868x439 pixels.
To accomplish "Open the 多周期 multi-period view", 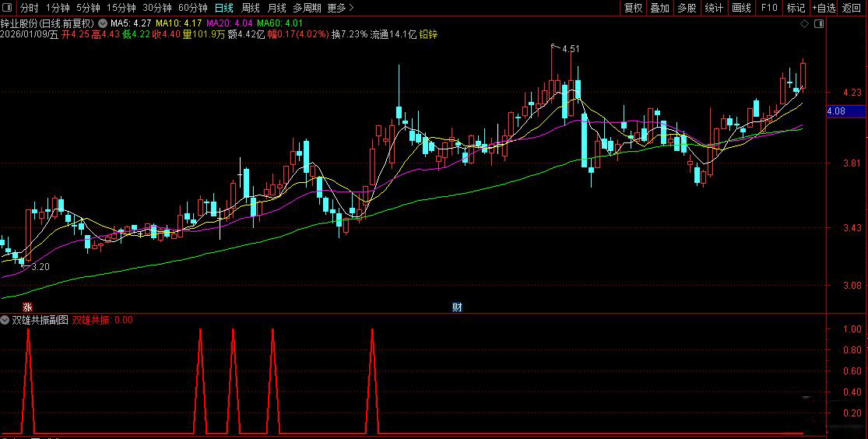I will click(x=307, y=8).
